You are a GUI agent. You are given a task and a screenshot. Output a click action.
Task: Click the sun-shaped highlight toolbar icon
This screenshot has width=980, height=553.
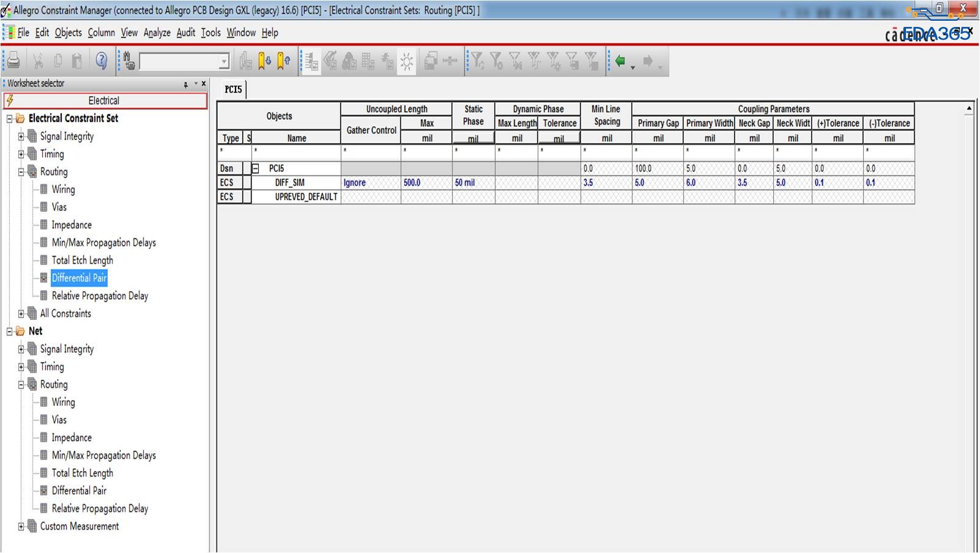[x=406, y=61]
